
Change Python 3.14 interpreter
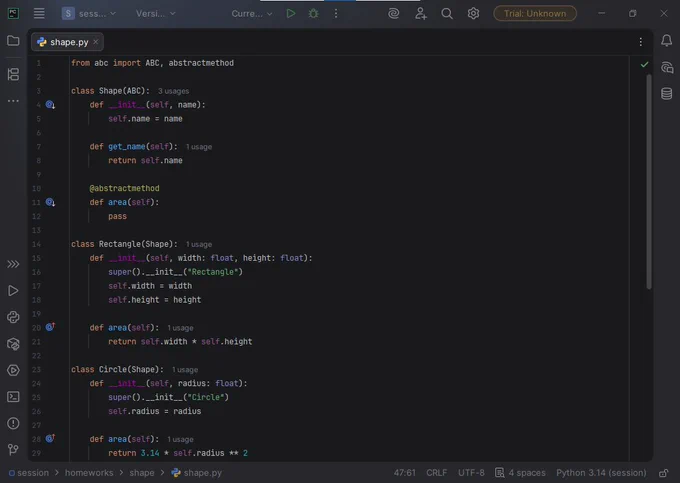tap(601, 473)
